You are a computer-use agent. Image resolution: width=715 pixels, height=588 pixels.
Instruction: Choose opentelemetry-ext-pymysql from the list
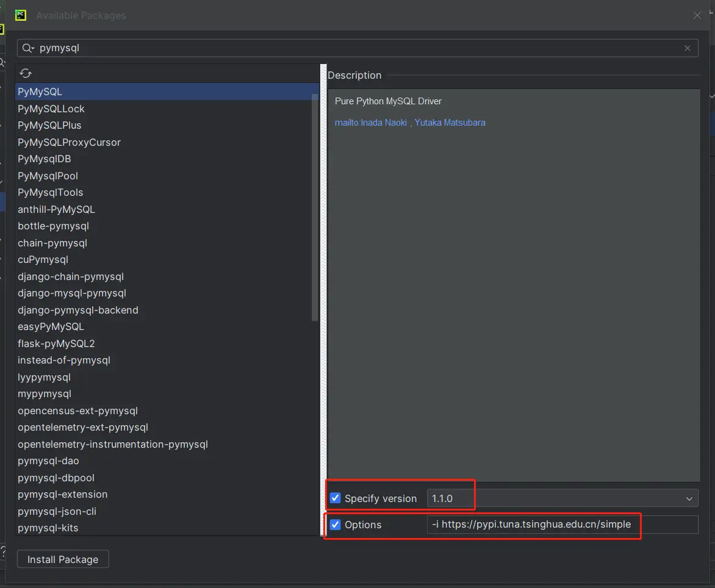167,428
